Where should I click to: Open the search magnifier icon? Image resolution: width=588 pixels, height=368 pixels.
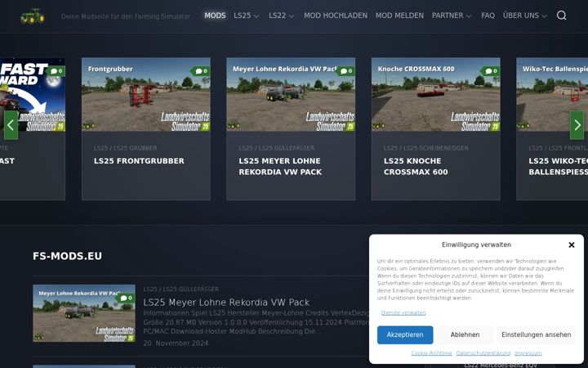point(561,16)
